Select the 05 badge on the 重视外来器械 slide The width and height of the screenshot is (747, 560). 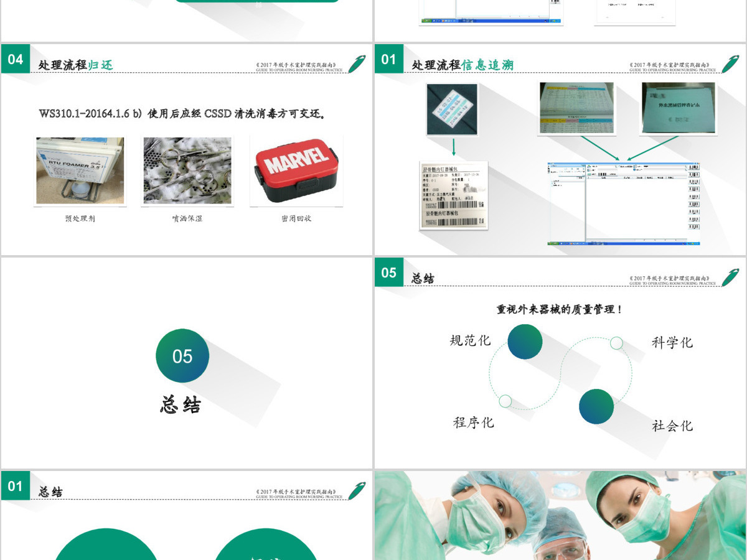click(x=388, y=273)
